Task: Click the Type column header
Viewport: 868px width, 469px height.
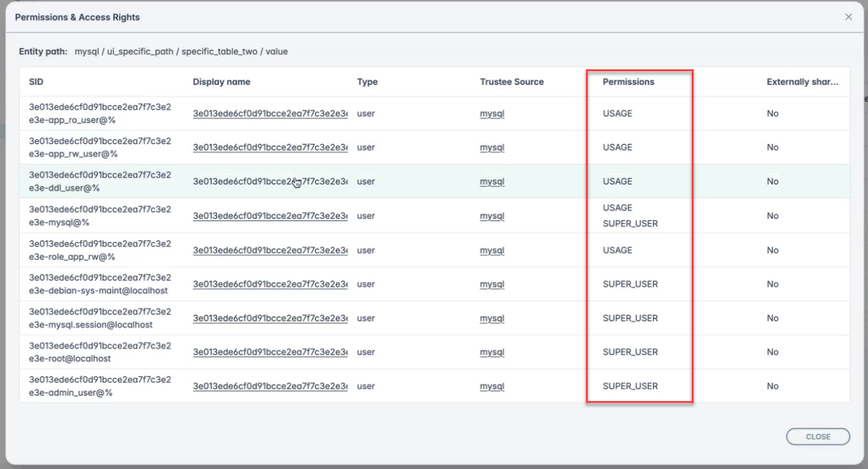Action: [367, 82]
